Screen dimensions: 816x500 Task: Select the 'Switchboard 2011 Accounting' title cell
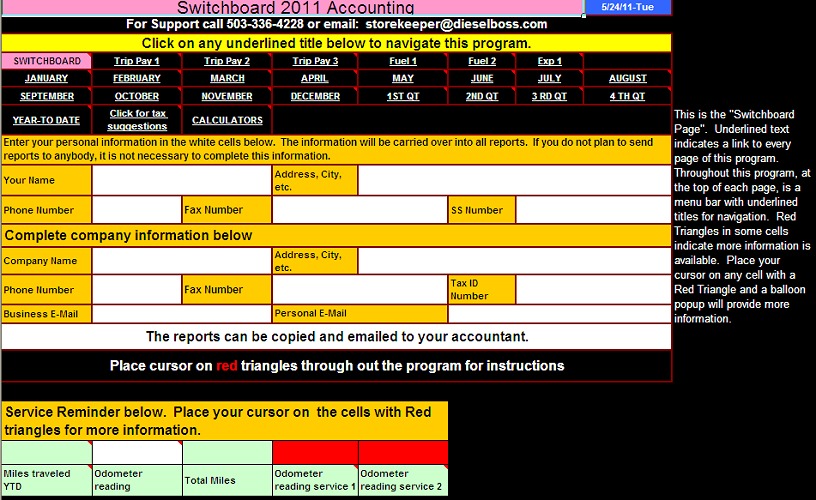[292, 8]
